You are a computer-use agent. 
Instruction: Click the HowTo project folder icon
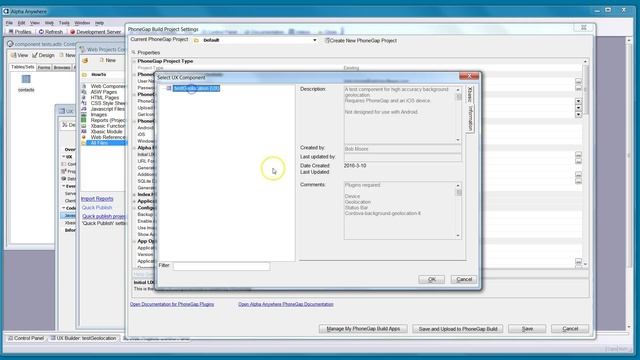[84, 75]
